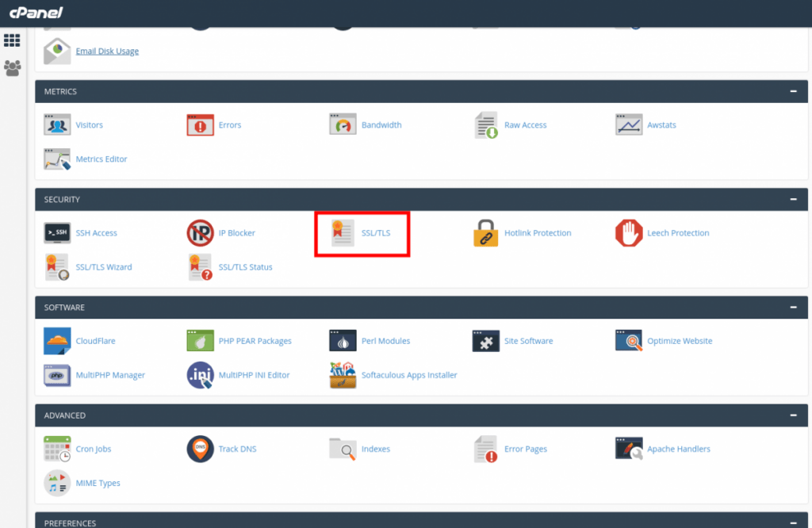This screenshot has height=528, width=812.
Task: Collapse the Security section
Action: 793,199
